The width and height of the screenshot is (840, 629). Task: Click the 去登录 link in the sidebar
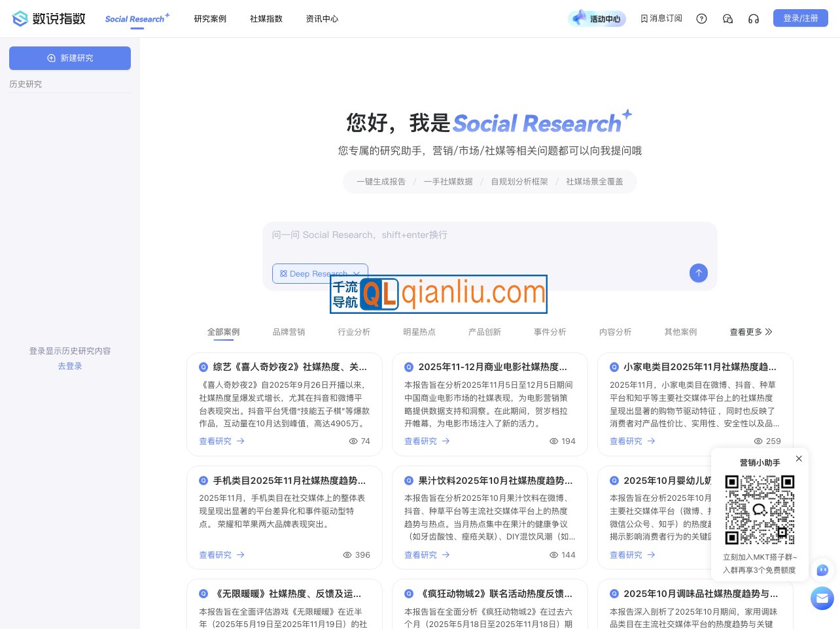(70, 365)
